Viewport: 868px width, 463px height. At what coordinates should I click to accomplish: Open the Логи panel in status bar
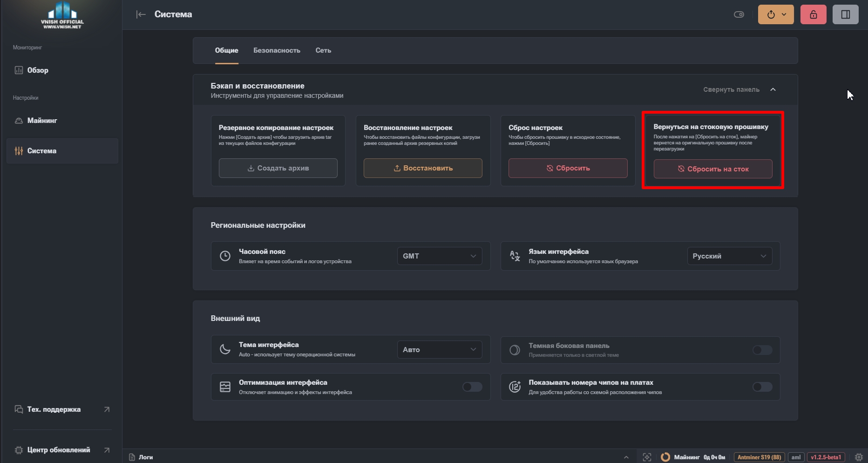click(x=141, y=457)
